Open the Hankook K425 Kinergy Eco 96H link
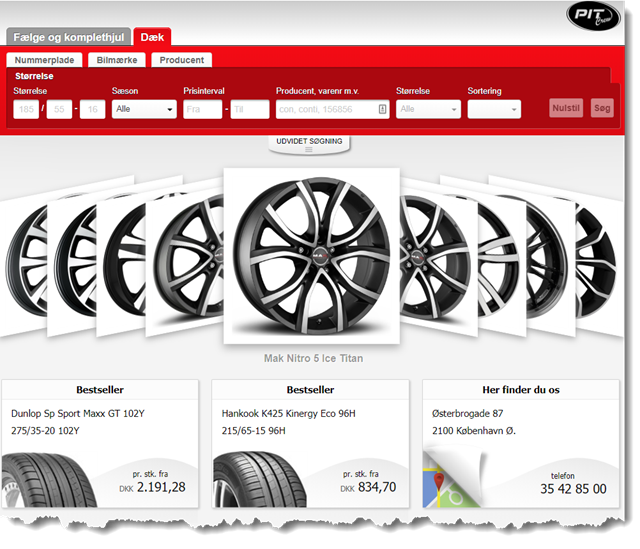 coord(289,413)
